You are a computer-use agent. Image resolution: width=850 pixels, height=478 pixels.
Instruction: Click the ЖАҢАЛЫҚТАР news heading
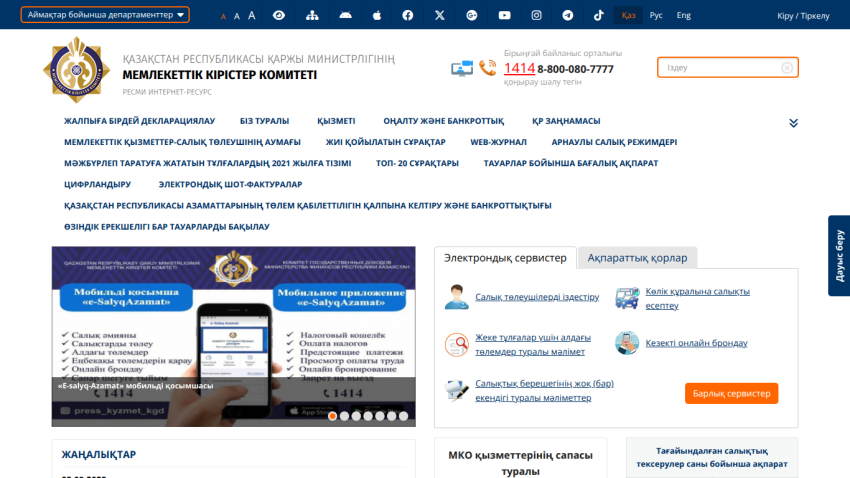pos(99,454)
